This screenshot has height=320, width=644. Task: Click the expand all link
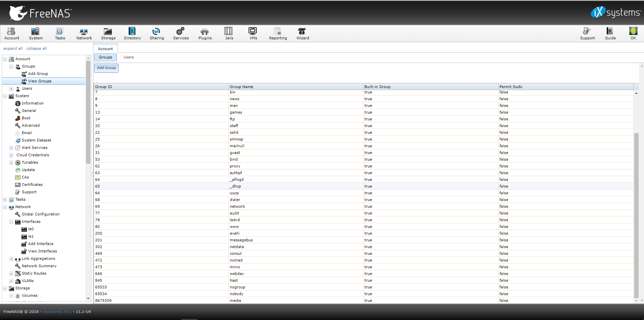coord(13,48)
